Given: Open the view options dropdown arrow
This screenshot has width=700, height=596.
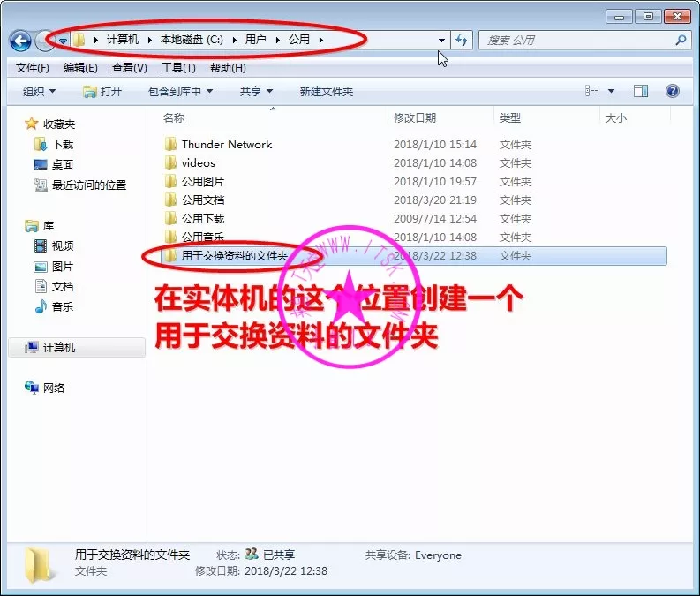Looking at the screenshot, I should [x=611, y=92].
